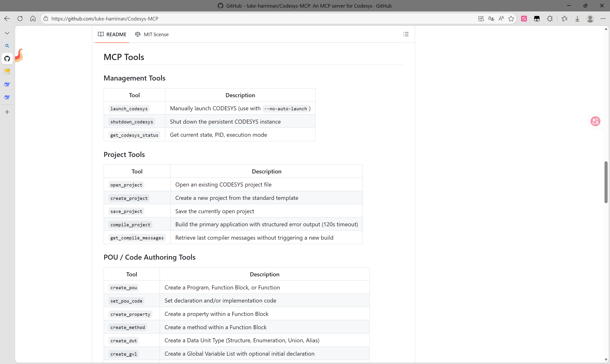
Task: Click "Shut down the persistent CODESYS instance"
Action: coord(225,122)
